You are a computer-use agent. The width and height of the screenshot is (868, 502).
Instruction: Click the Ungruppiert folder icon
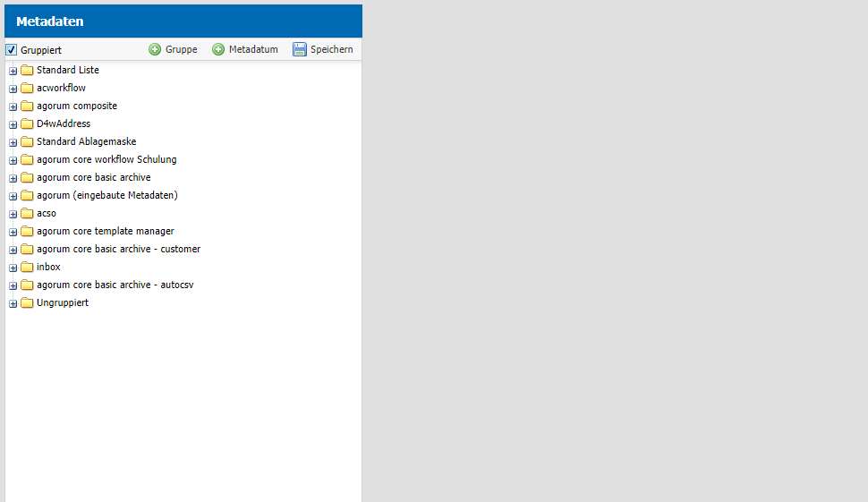[x=27, y=302]
